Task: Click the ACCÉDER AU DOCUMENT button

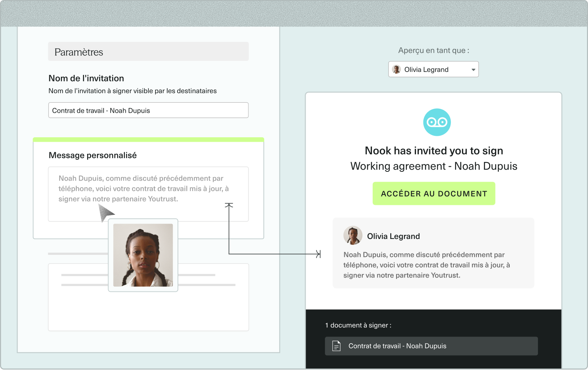Action: pos(434,193)
